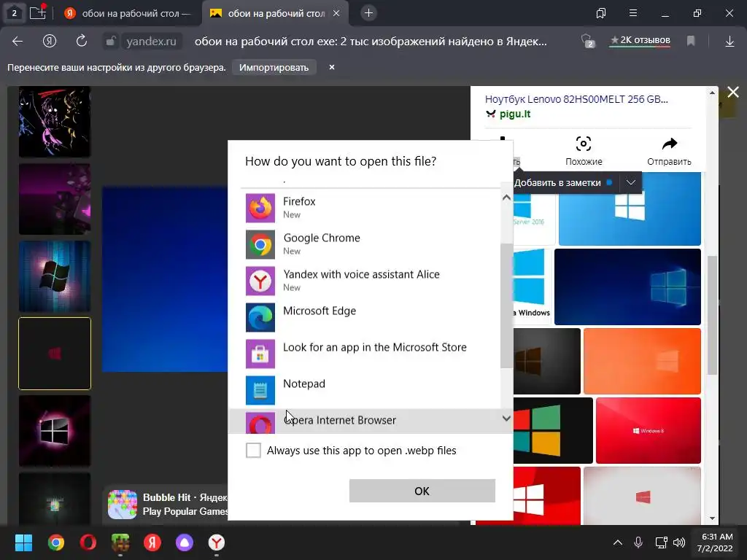Open the browser hamburger menu
This screenshot has height=560, width=747.
pyautogui.click(x=633, y=13)
